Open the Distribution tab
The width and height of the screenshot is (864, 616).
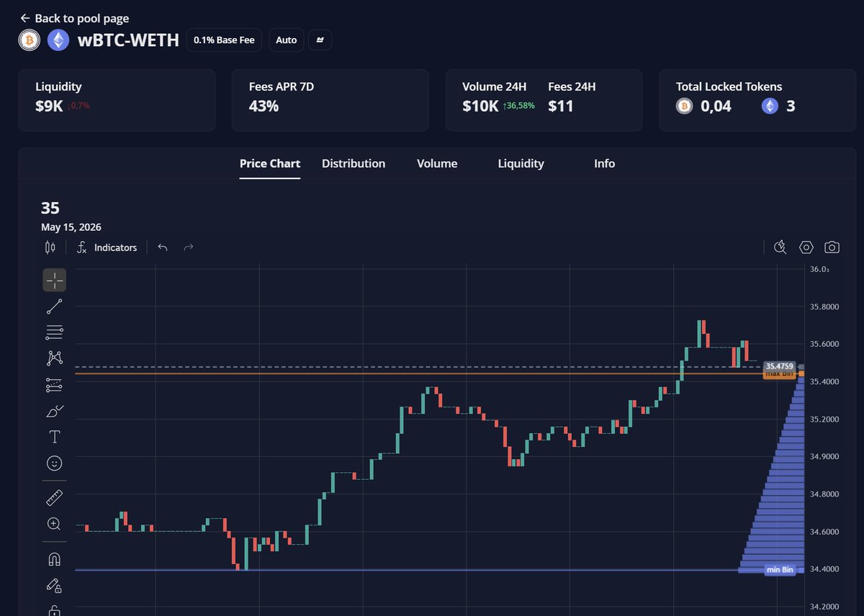tap(354, 163)
